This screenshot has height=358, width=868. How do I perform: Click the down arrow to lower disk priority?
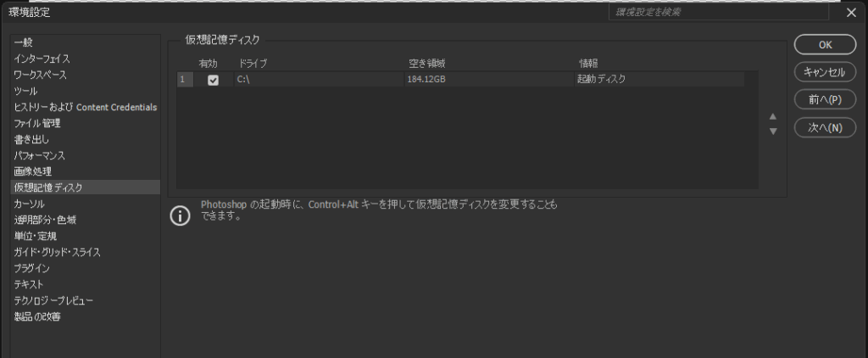pos(772,131)
